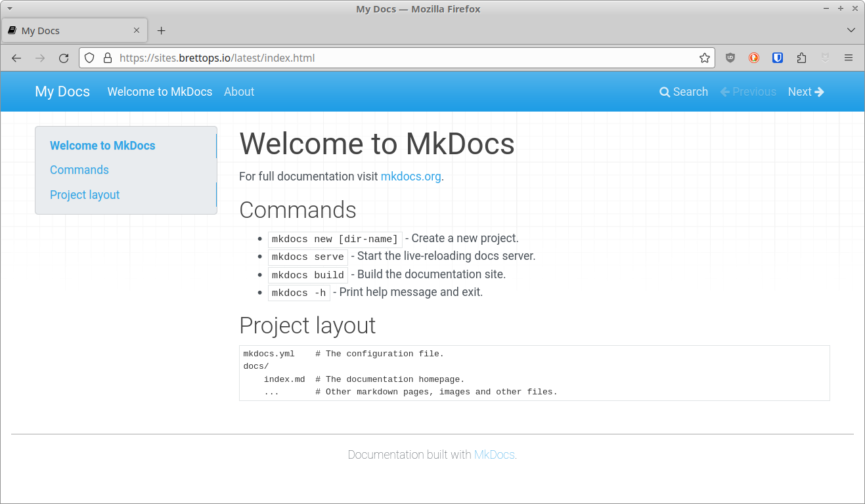Open a new tab with the plus button

click(162, 30)
